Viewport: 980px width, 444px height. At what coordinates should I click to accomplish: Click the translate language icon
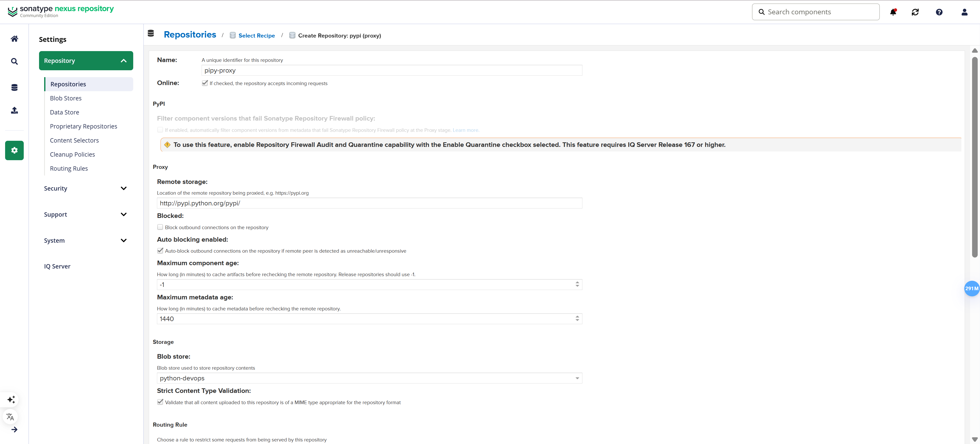point(11,417)
